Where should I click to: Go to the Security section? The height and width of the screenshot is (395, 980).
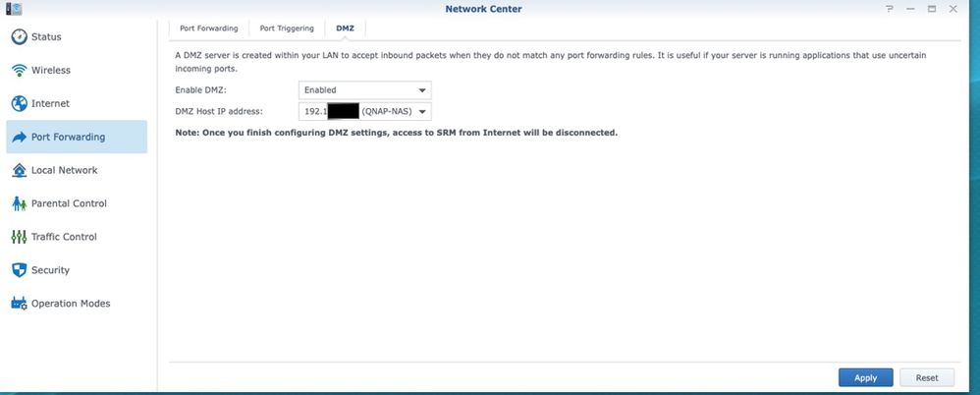click(77, 270)
